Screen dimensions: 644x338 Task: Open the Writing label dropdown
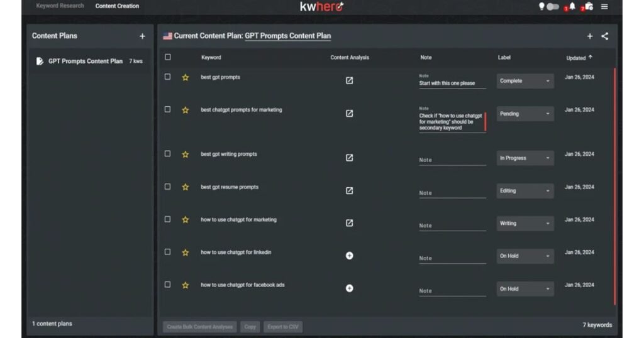(x=525, y=223)
